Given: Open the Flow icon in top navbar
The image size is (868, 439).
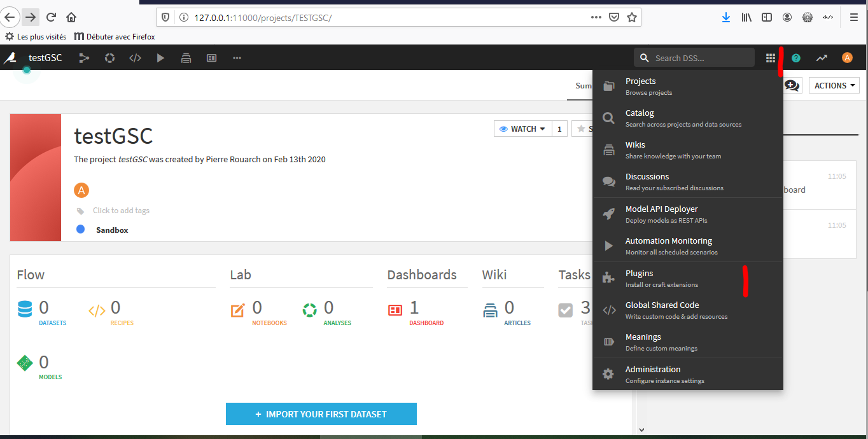Looking at the screenshot, I should click(x=84, y=58).
